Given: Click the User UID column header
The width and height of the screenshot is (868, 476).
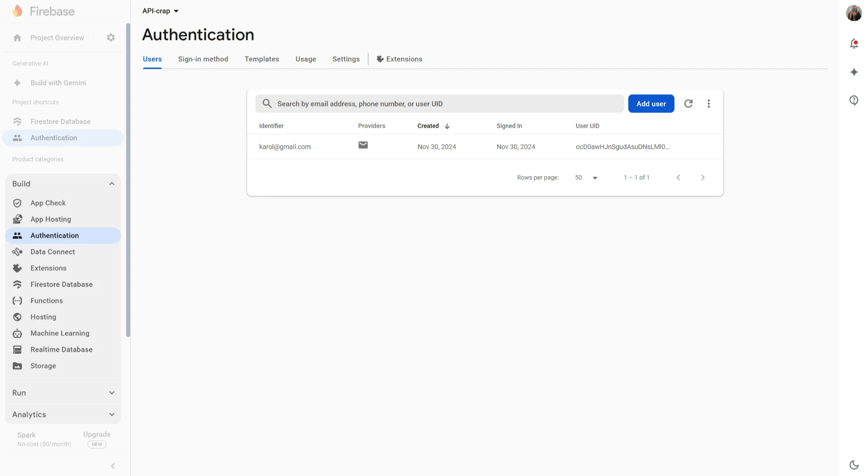Looking at the screenshot, I should [587, 126].
